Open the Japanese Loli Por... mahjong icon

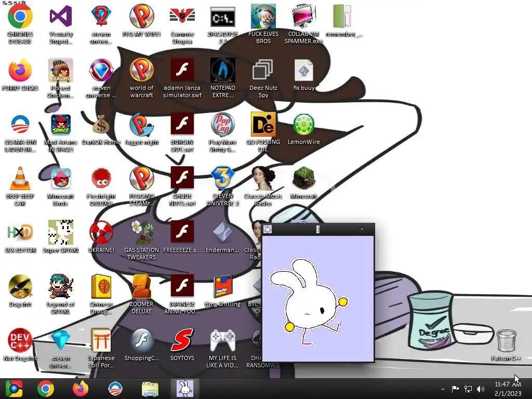tap(101, 340)
